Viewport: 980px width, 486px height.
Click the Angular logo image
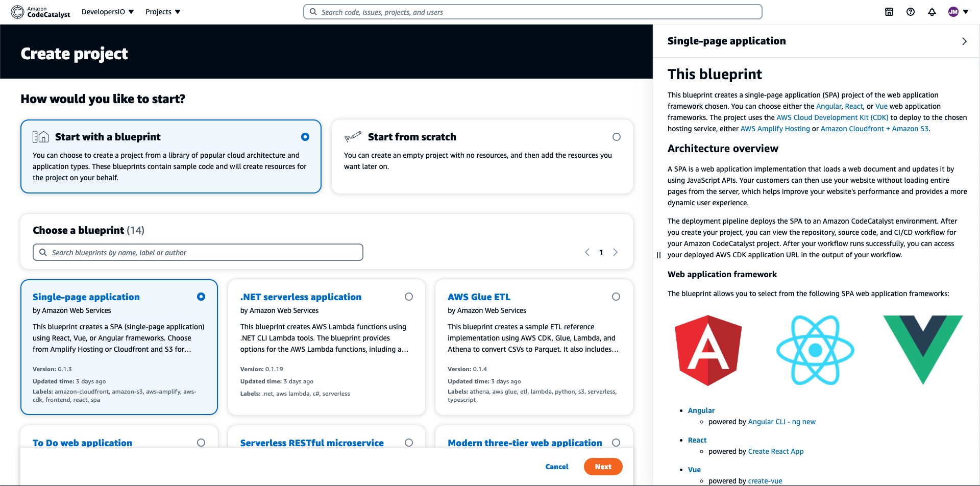(708, 350)
